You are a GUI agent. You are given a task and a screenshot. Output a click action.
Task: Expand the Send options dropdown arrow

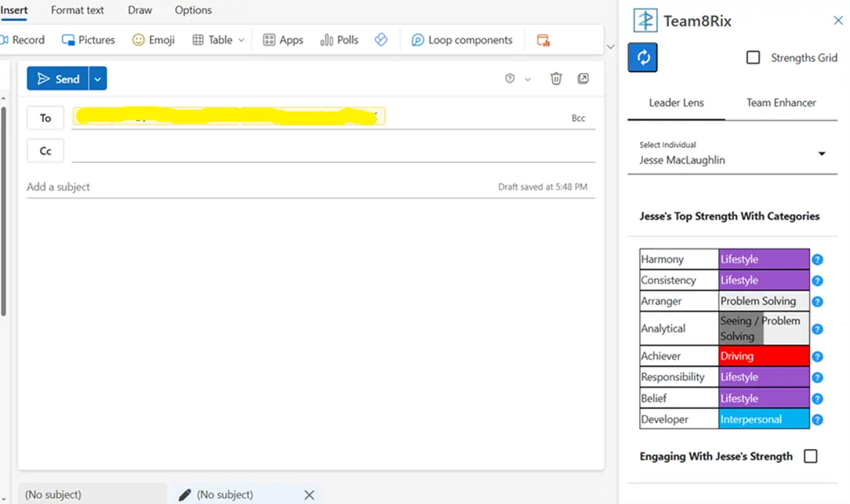pyautogui.click(x=97, y=78)
